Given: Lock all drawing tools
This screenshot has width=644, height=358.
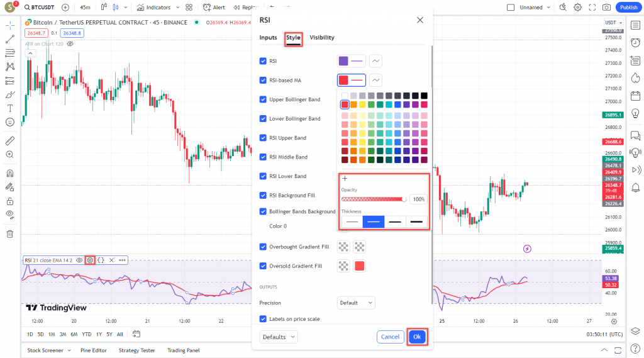Looking at the screenshot, I should [x=10, y=201].
